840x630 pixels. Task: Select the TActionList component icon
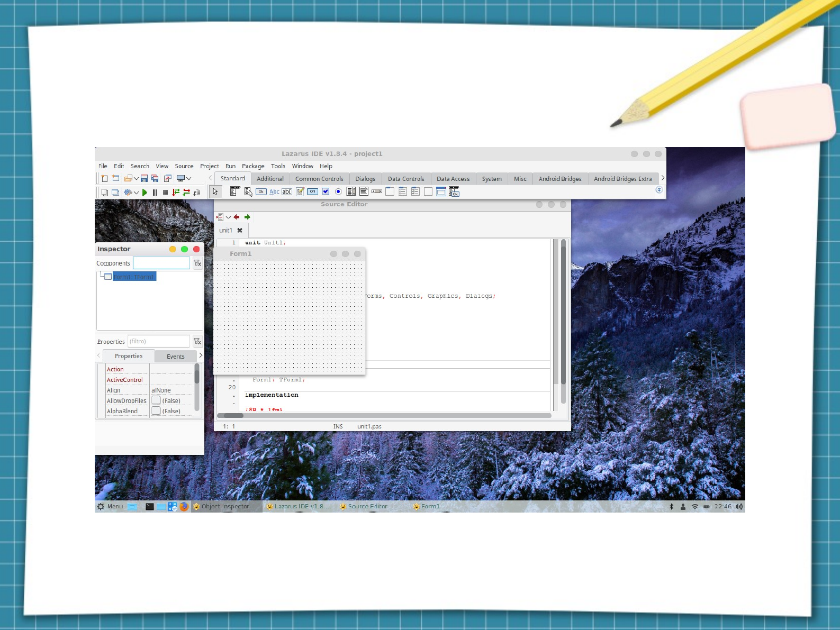(x=454, y=191)
